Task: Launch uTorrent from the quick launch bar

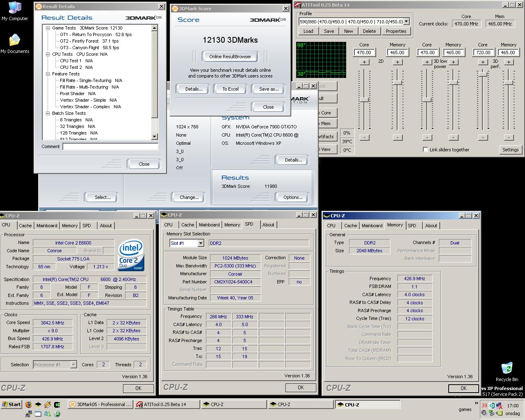Action: (x=57, y=414)
